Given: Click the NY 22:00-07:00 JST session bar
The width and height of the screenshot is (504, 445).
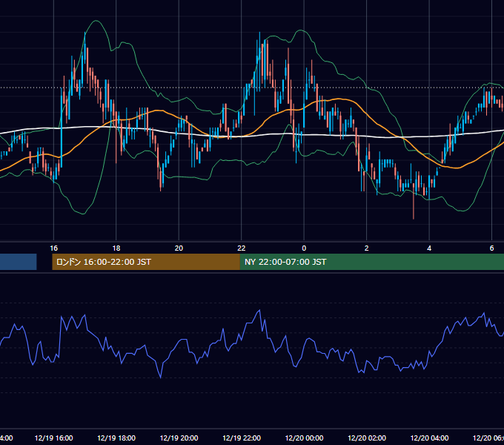Looking at the screenshot, I should click(x=372, y=262).
